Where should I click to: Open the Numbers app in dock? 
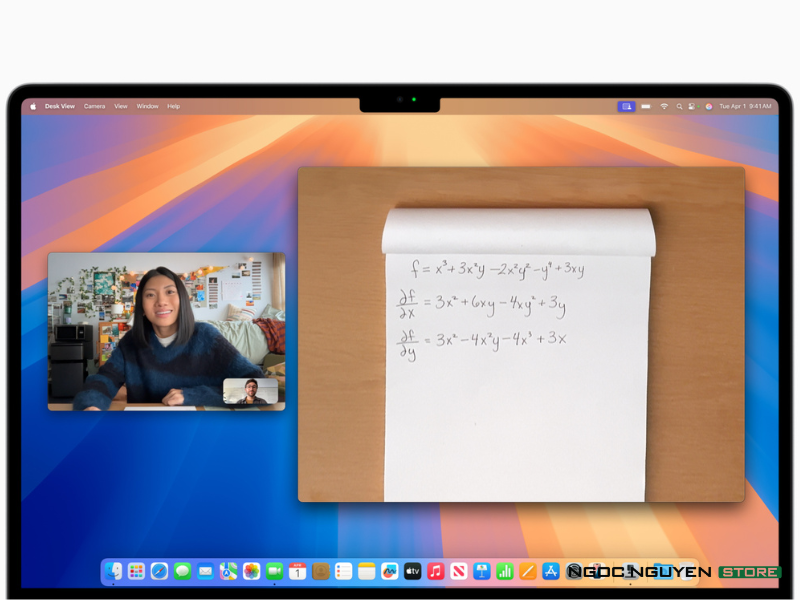point(504,571)
